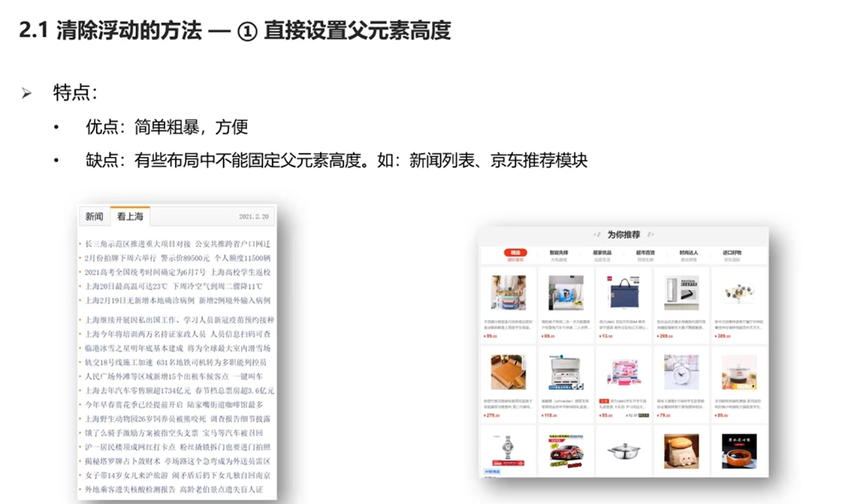Open news link 沪一居民楼顶成网红打卡点
Image resolution: width=866 pixels, height=504 pixels.
coord(130,447)
